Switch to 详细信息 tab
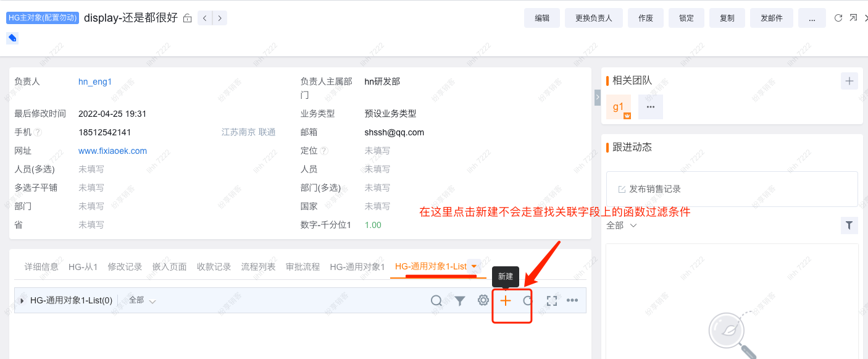868x359 pixels. click(x=41, y=267)
